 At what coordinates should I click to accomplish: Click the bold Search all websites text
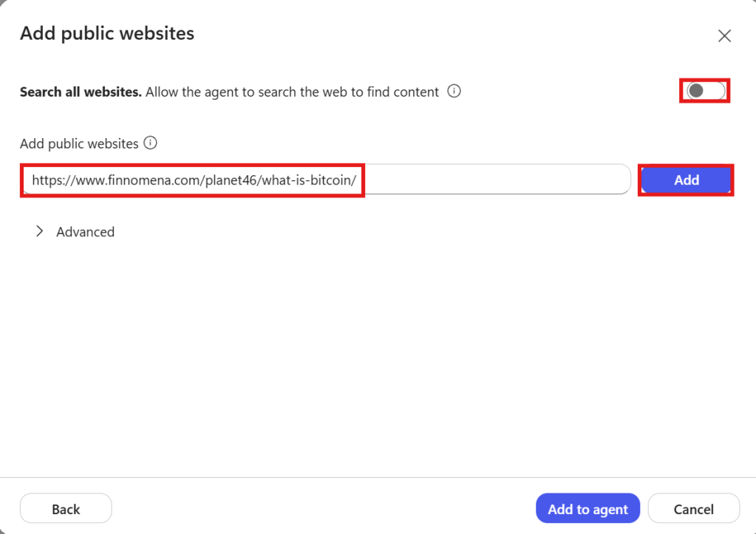click(81, 92)
